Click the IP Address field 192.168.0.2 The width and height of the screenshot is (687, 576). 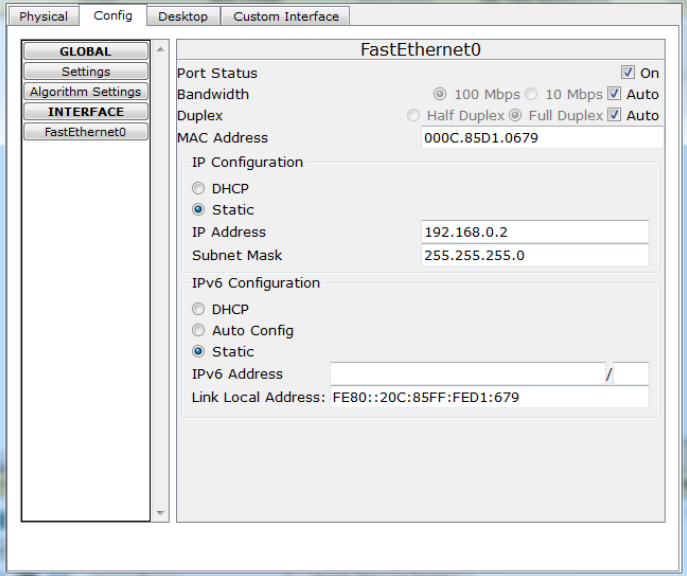[x=535, y=232]
